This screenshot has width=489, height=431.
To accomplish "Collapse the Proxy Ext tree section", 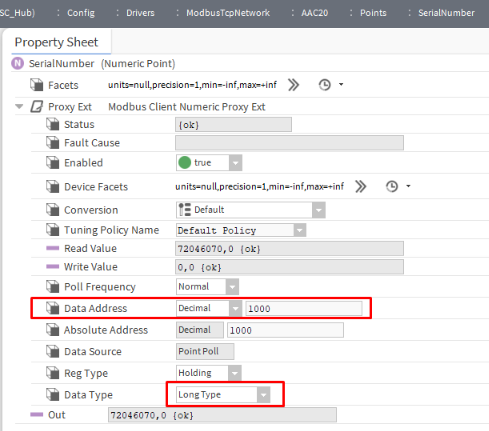I will [19, 107].
